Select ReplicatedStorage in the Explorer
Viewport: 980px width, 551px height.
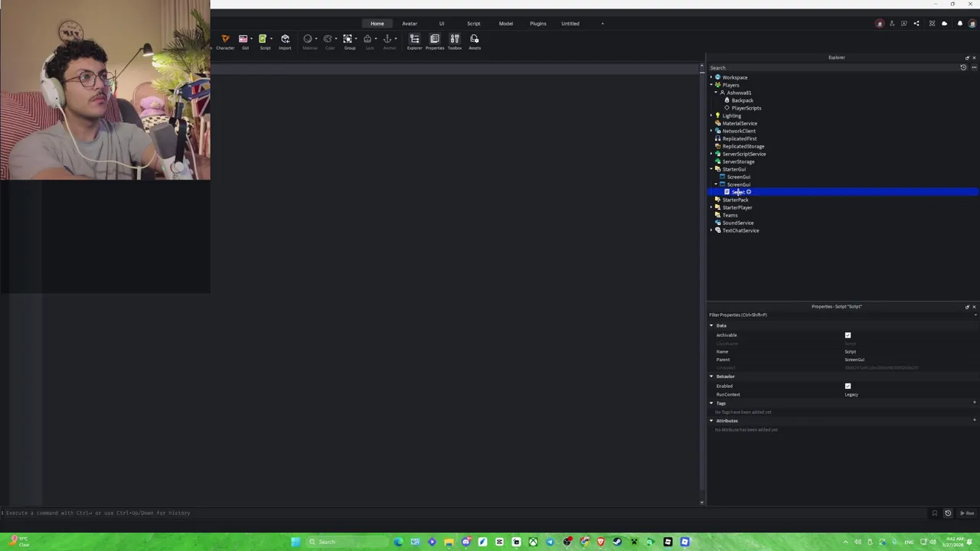(x=743, y=146)
